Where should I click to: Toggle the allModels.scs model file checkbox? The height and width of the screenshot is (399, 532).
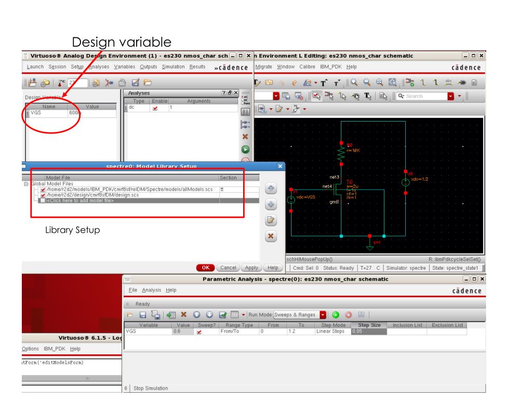point(43,190)
